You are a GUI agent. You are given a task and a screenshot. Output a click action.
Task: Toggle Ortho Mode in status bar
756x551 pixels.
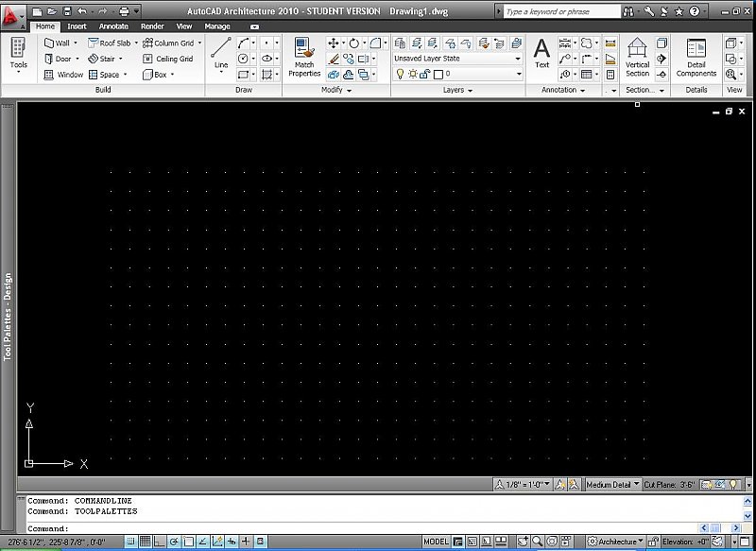pyautogui.click(x=160, y=541)
